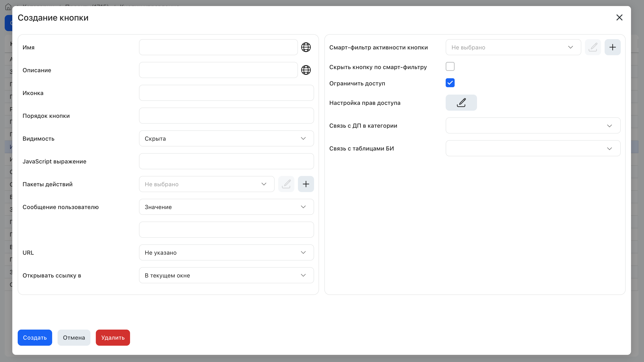
Task: Uncheck Ограничить доступ checkbox
Action: click(450, 83)
